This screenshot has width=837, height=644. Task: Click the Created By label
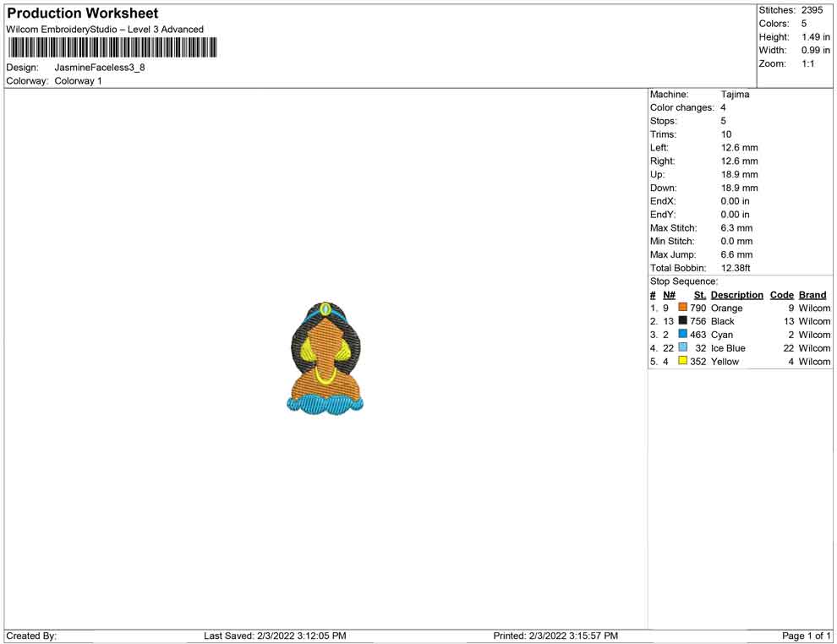31,636
